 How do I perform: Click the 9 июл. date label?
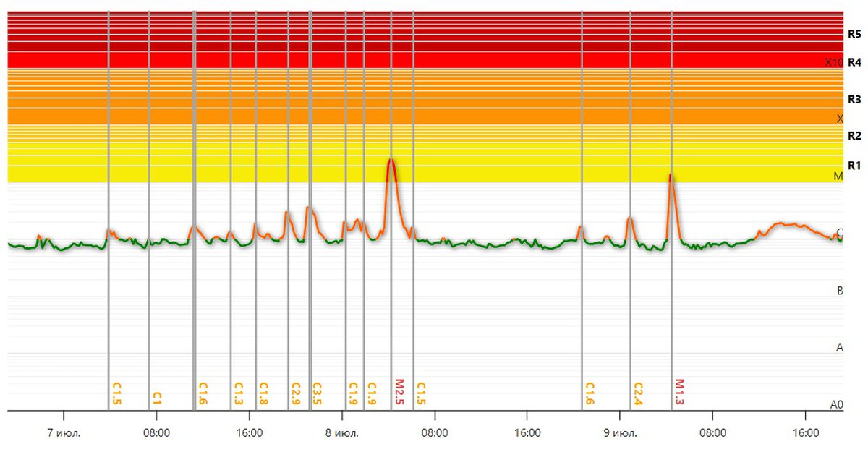pos(619,433)
